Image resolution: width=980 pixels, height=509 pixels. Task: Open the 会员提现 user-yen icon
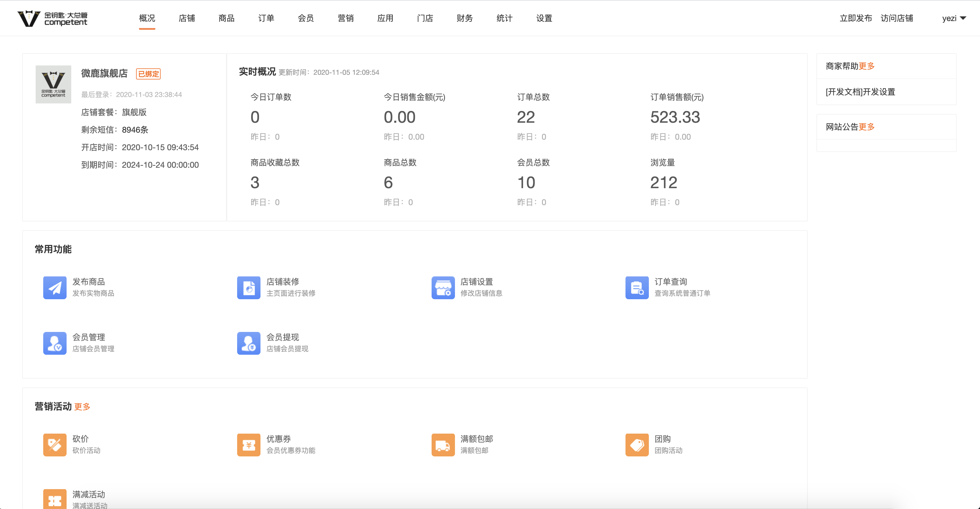point(249,343)
